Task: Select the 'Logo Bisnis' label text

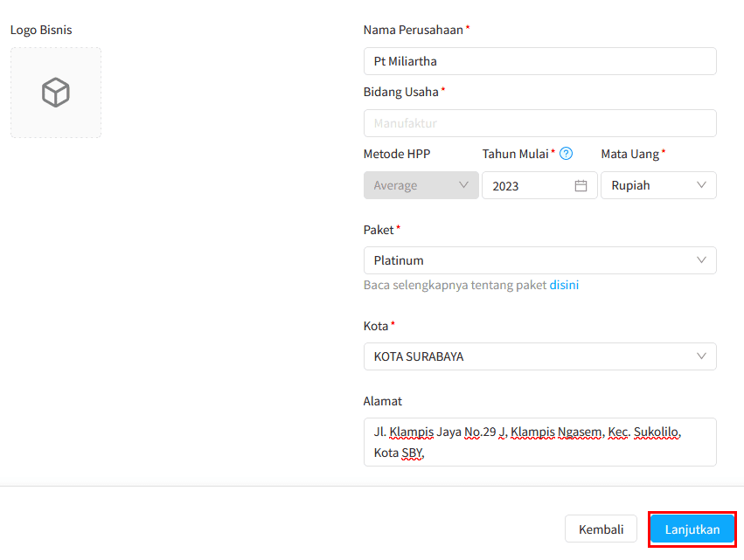Action: pos(41,30)
